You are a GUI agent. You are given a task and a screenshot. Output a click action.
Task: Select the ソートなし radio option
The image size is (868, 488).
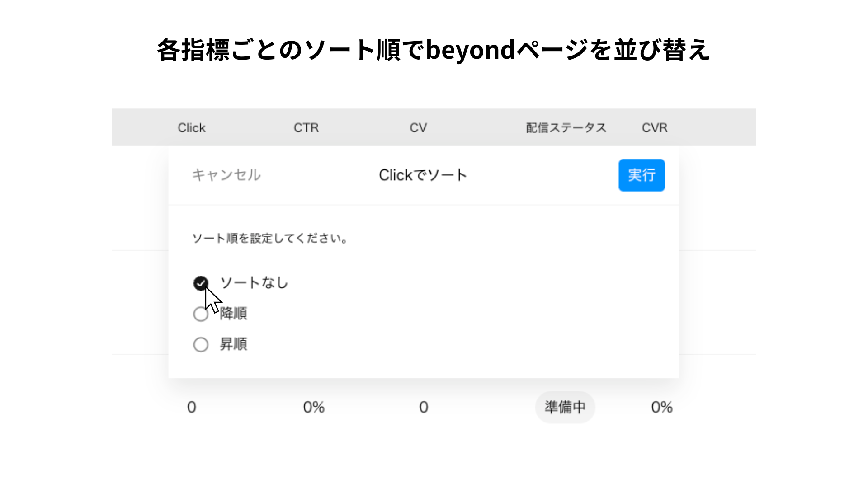201,283
